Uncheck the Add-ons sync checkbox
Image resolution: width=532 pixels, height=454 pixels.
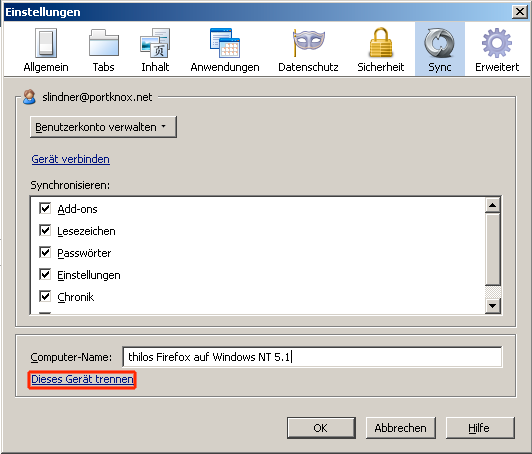coord(45,208)
